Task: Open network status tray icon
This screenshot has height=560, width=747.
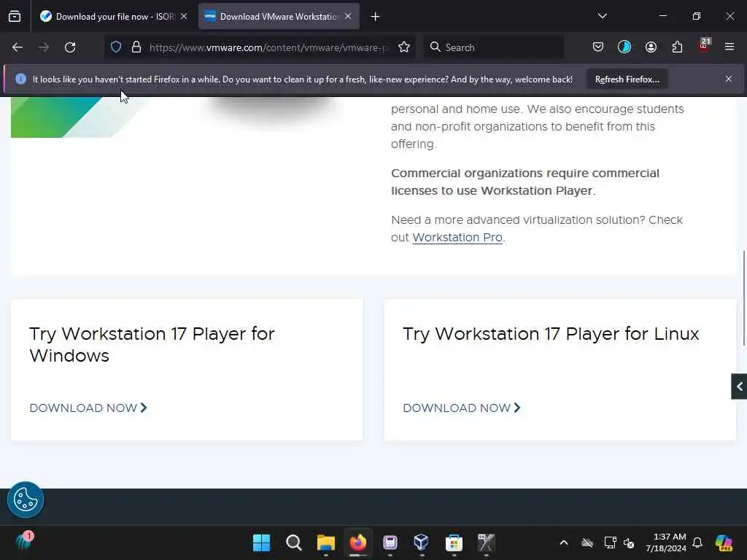Action: coord(610,542)
